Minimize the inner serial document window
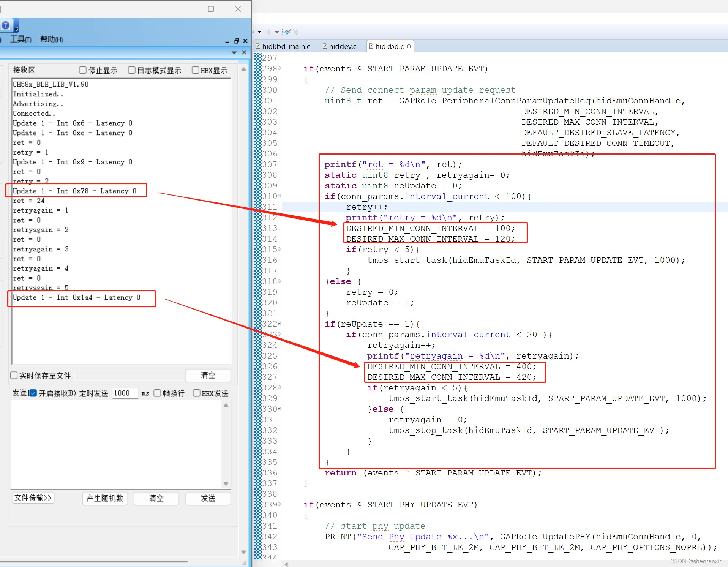Image resolution: width=728 pixels, height=567 pixels. pyautogui.click(x=227, y=41)
